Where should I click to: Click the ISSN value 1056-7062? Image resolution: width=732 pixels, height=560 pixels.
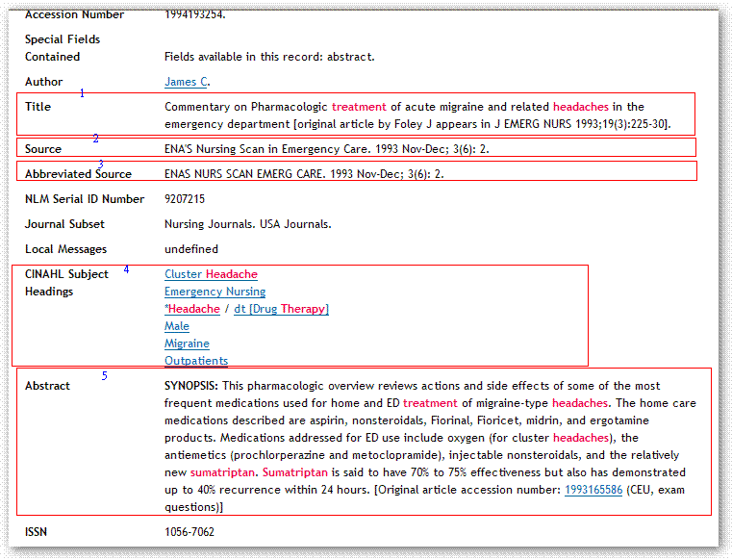pos(189,532)
